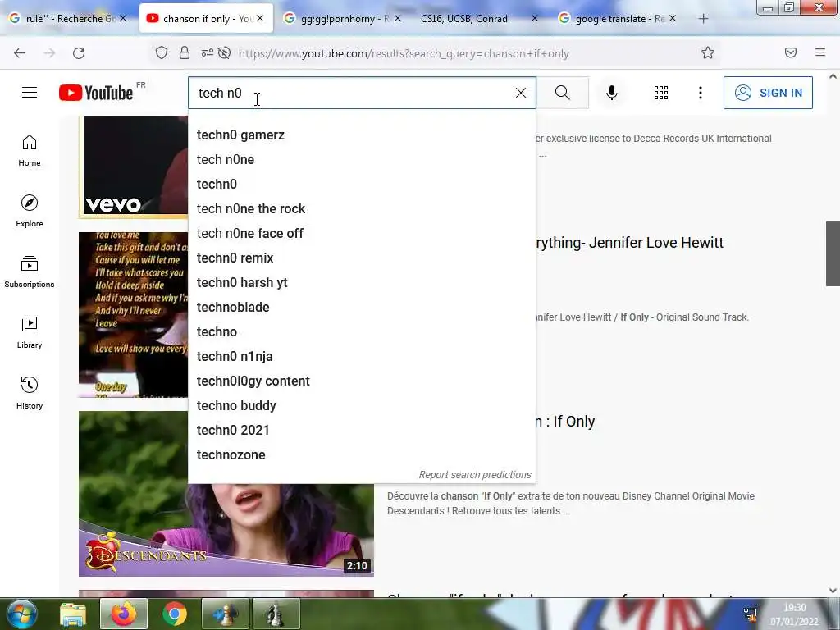
Task: Close the google translate tab
Action: coord(673,18)
